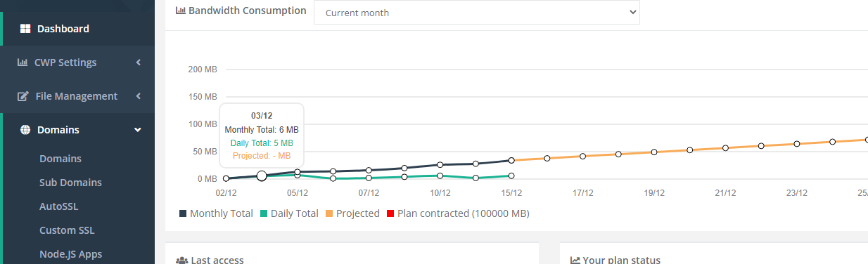Viewport: 868px width, 264px height.
Task: Click the Dashboard grid icon
Action: pos(25,29)
